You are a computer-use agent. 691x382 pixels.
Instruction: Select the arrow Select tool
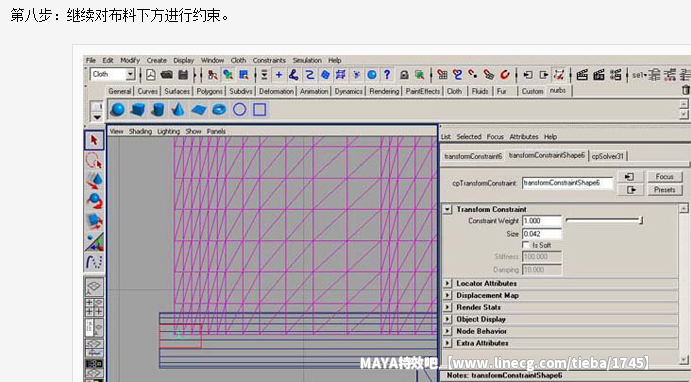point(94,140)
